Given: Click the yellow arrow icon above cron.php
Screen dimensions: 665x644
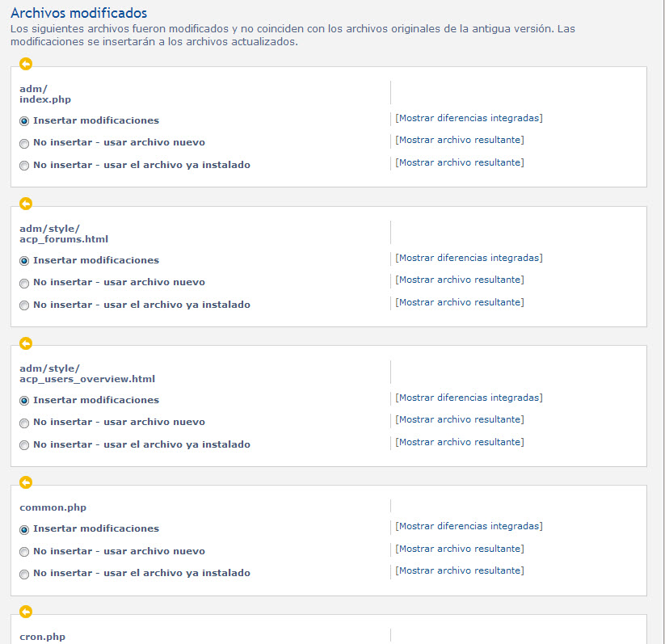Looking at the screenshot, I should tap(25, 612).
